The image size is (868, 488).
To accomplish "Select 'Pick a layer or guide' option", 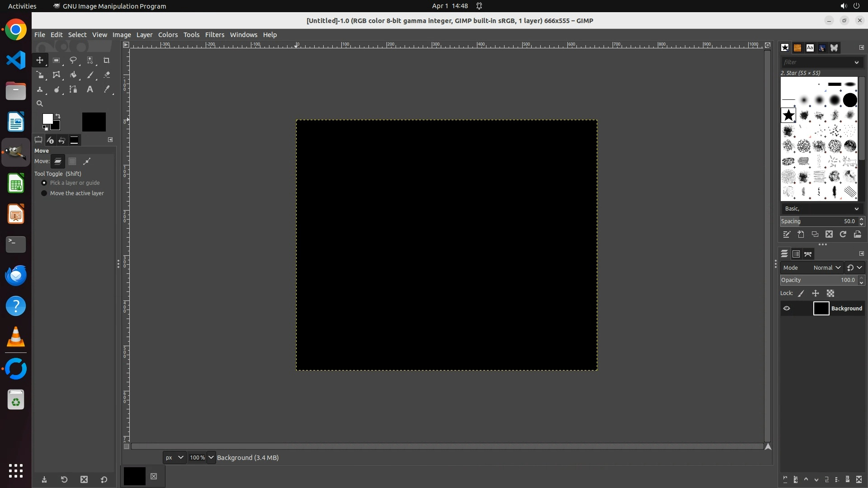I will 44,183.
